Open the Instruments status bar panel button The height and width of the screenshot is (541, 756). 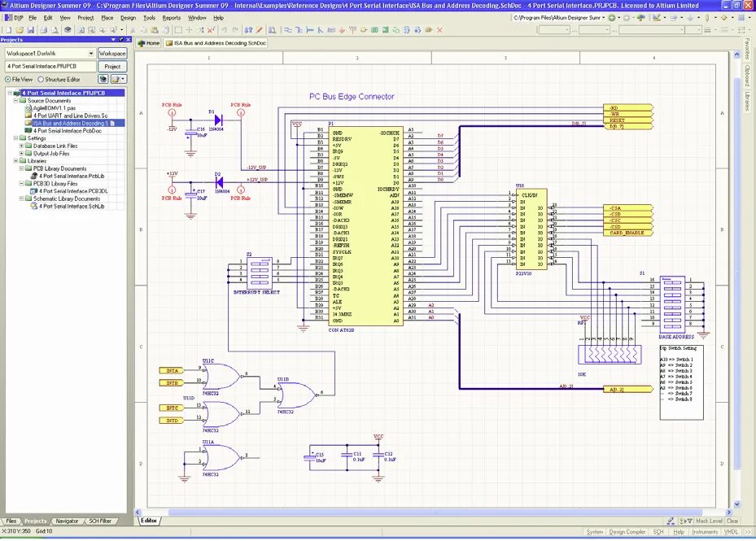click(705, 531)
